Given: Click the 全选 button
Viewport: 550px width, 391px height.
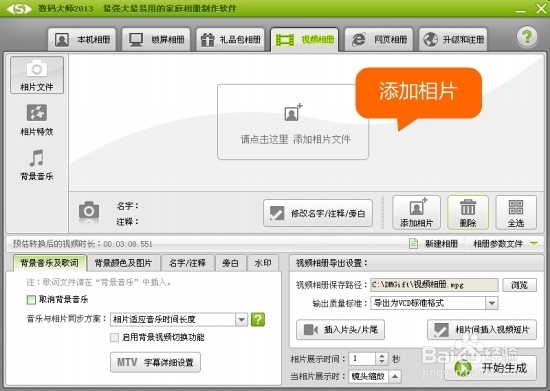Looking at the screenshot, I should 516,213.
